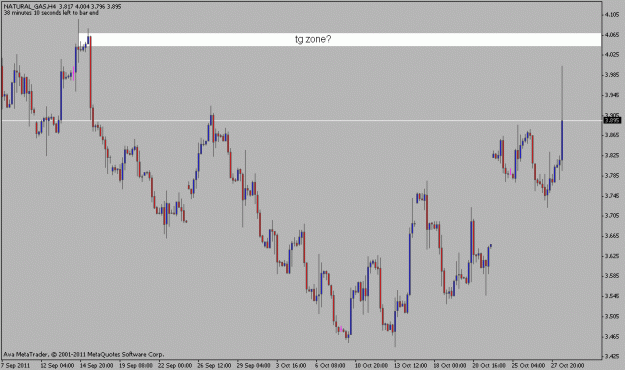Click the Ava MetaTrader copyright text
This screenshot has width=625, height=370.
pos(84,354)
